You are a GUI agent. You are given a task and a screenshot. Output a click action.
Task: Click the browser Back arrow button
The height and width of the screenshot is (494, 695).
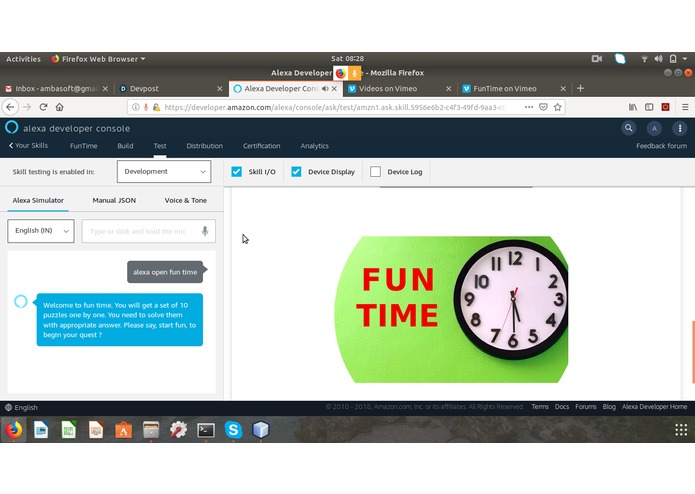pos(10,107)
